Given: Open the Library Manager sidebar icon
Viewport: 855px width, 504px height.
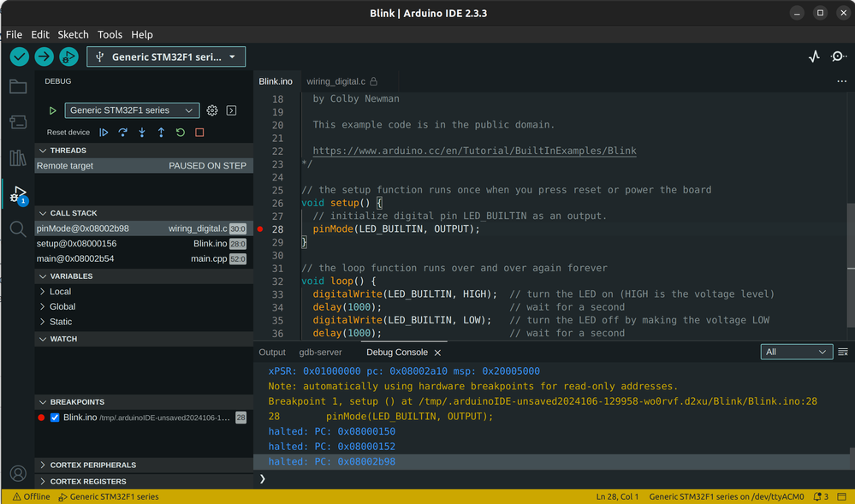Looking at the screenshot, I should [18, 157].
